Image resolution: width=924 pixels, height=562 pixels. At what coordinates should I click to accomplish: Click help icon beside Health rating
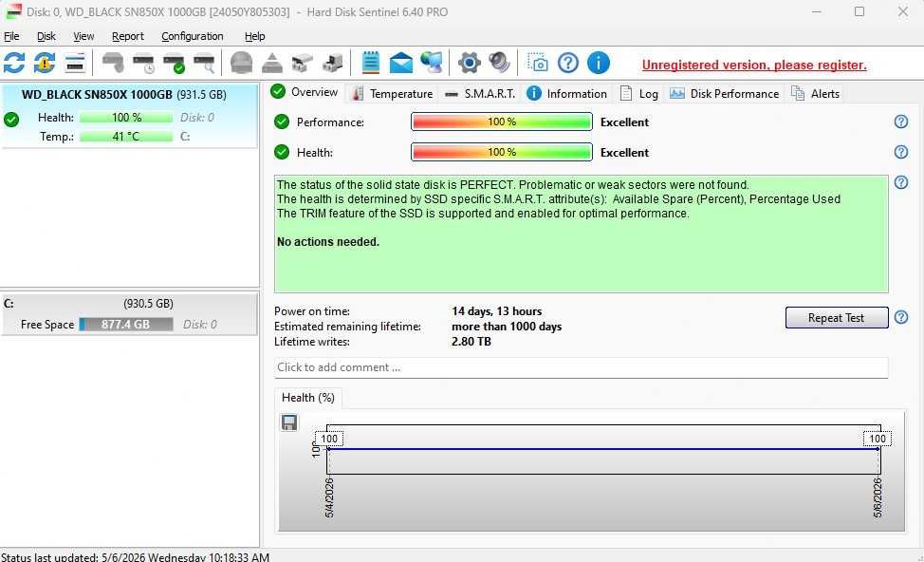coord(901,152)
